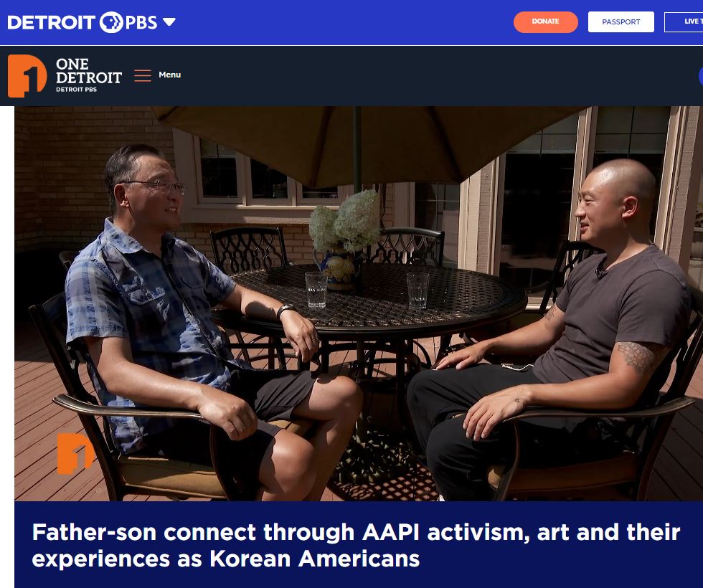Click 'experiences as Korean Americans' headline line

tap(225, 559)
